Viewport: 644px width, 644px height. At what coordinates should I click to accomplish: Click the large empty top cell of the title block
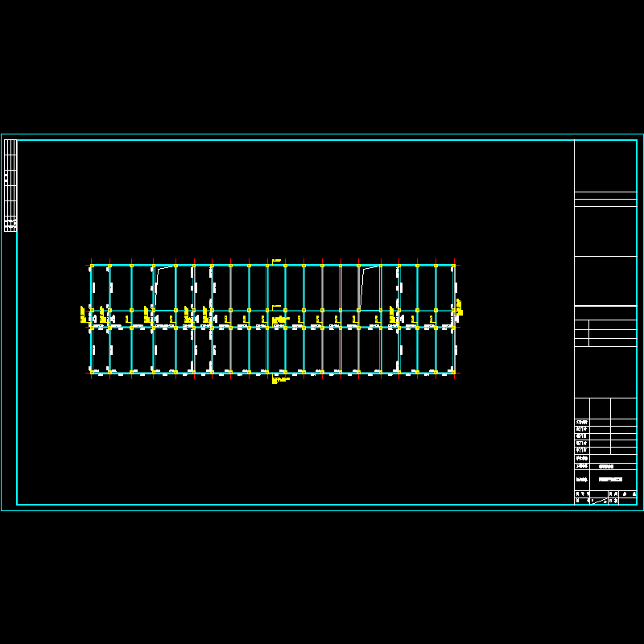(605, 166)
